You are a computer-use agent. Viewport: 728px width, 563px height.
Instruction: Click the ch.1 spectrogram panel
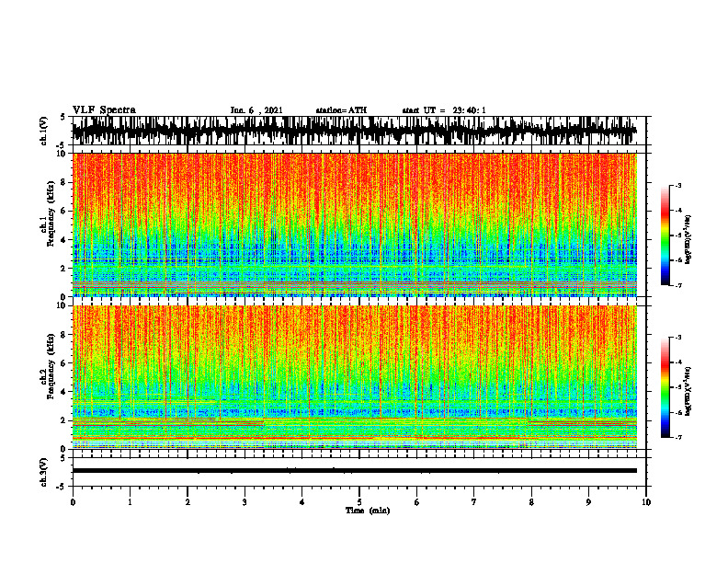pyautogui.click(x=354, y=224)
